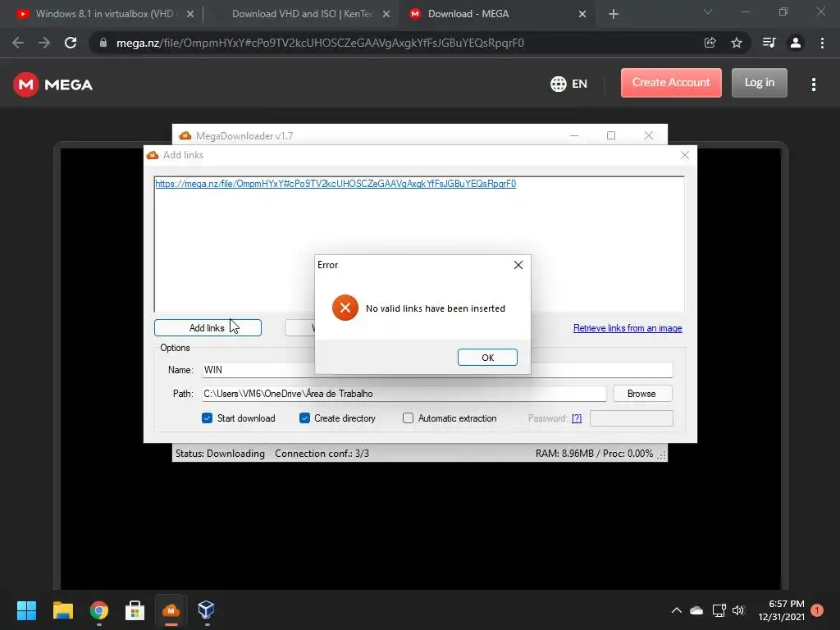Open the EN language selector

click(569, 84)
